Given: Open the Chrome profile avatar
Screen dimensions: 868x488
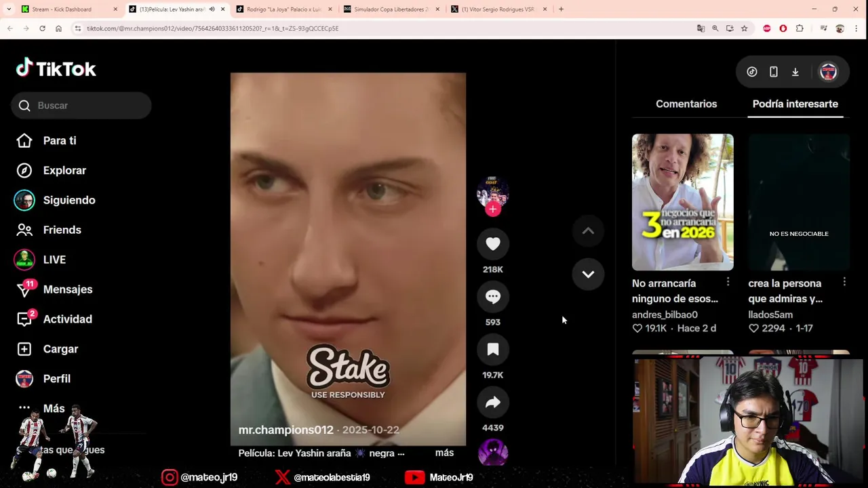Looking at the screenshot, I should [x=840, y=28].
